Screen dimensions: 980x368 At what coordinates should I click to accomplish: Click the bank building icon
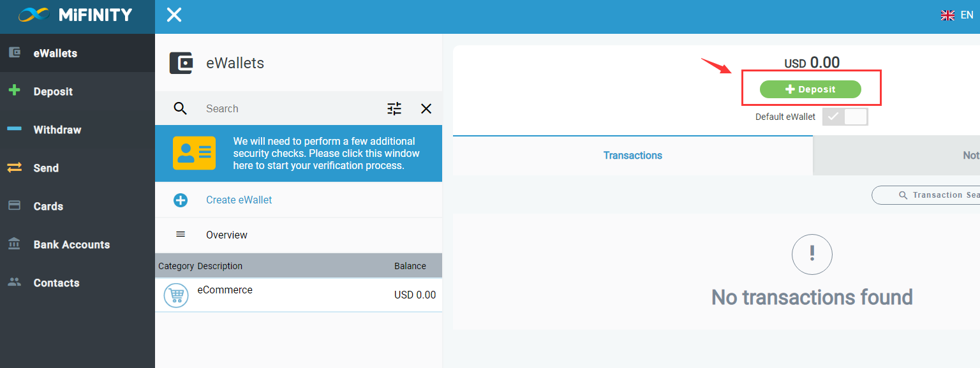14,244
